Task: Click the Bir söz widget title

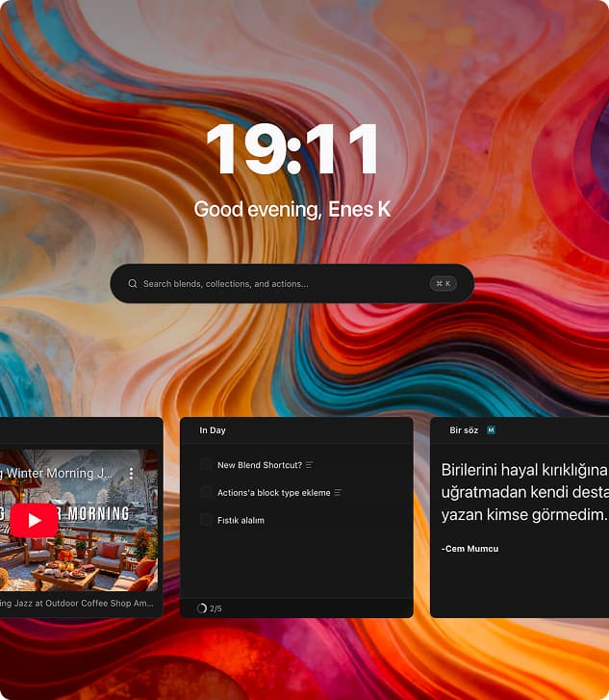Action: [464, 430]
